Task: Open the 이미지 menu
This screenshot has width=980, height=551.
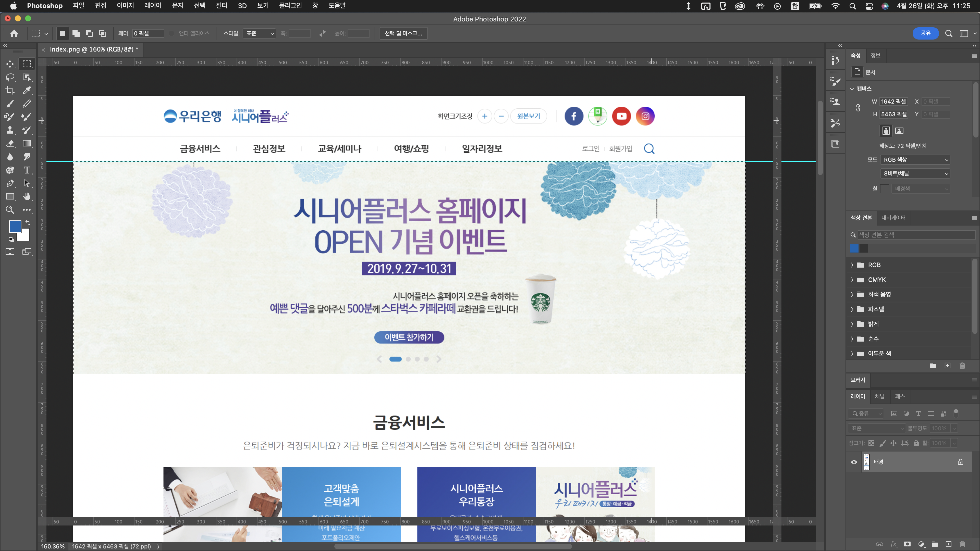Action: point(125,6)
